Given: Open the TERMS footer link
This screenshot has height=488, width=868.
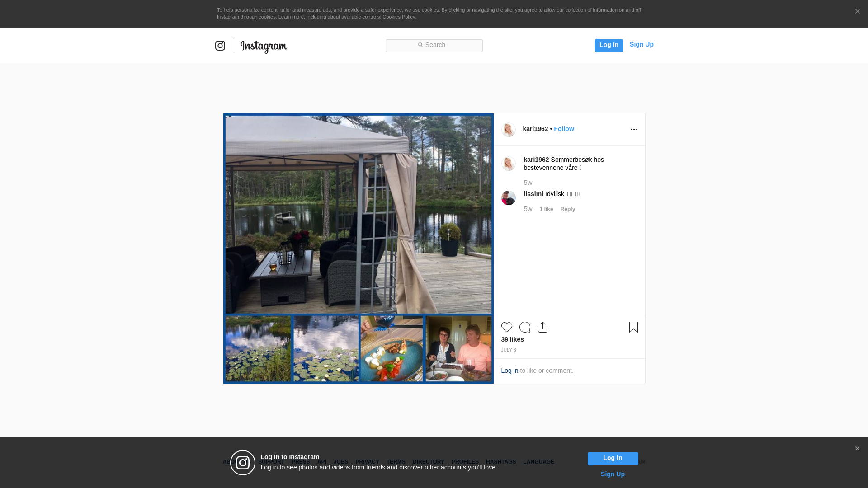Looking at the screenshot, I should [x=396, y=462].
